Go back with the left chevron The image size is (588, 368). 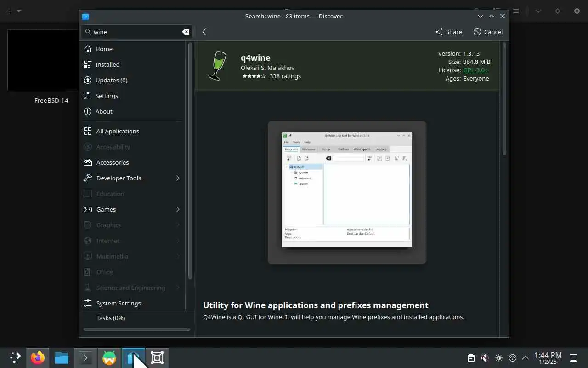pos(204,32)
